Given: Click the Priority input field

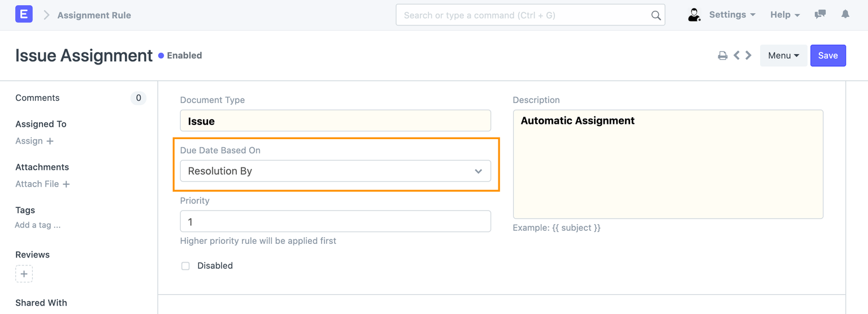Looking at the screenshot, I should [x=335, y=221].
